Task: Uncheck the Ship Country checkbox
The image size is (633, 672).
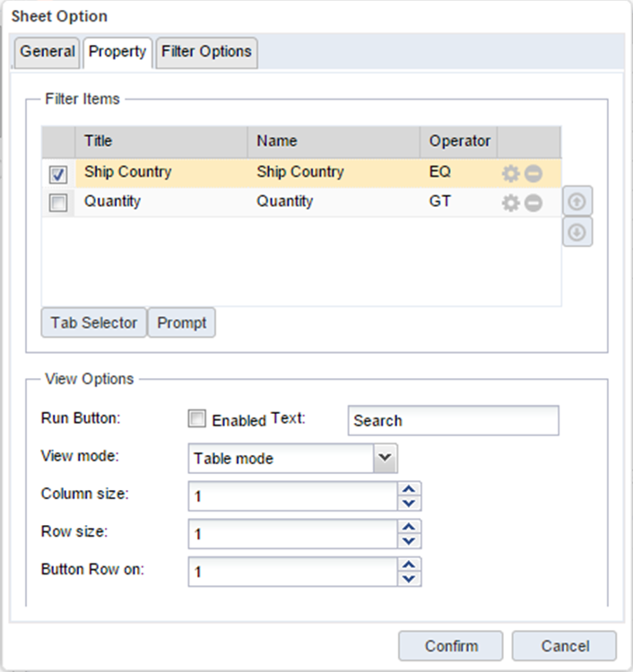Action: point(58,174)
